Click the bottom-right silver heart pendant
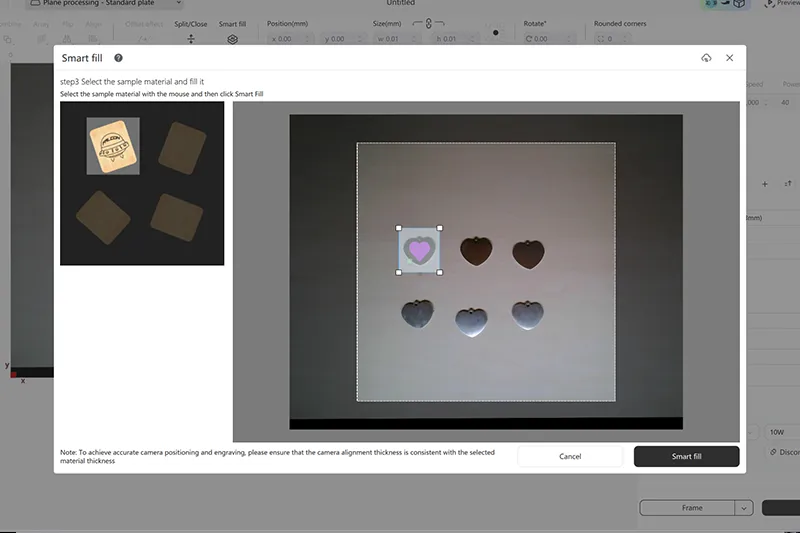The height and width of the screenshot is (533, 800). point(527,314)
